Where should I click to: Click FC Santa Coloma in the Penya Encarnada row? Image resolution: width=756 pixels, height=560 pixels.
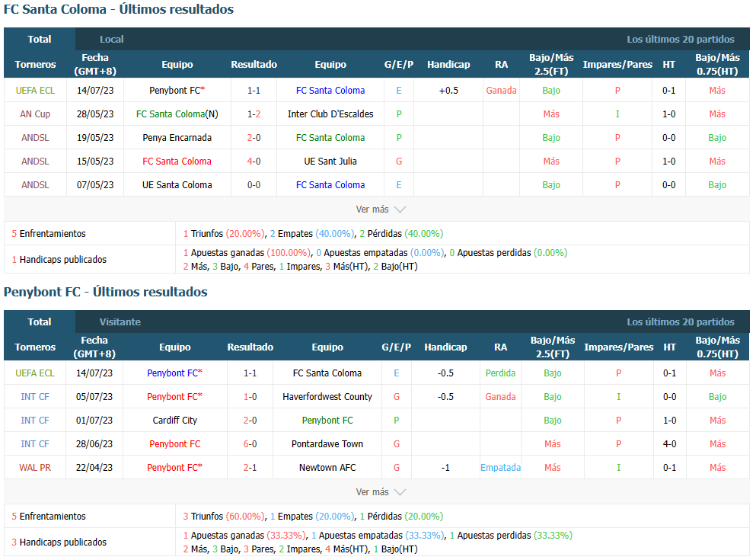330,137
